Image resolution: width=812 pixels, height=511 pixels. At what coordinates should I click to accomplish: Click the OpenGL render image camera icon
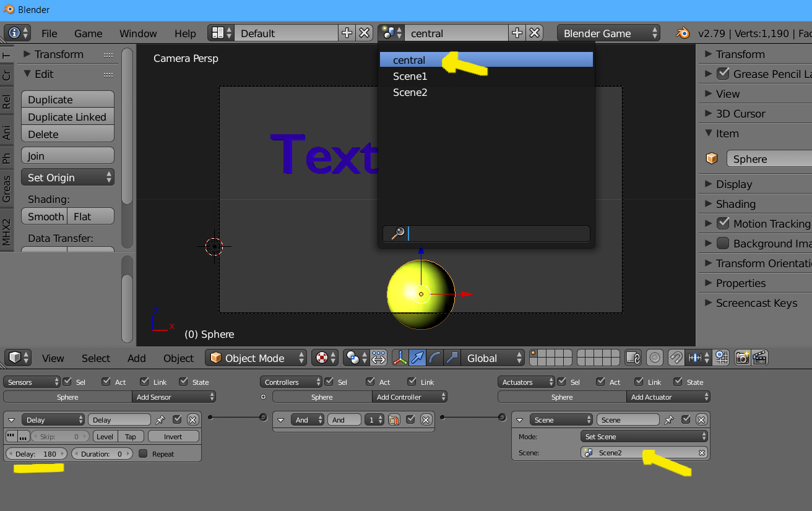point(742,358)
